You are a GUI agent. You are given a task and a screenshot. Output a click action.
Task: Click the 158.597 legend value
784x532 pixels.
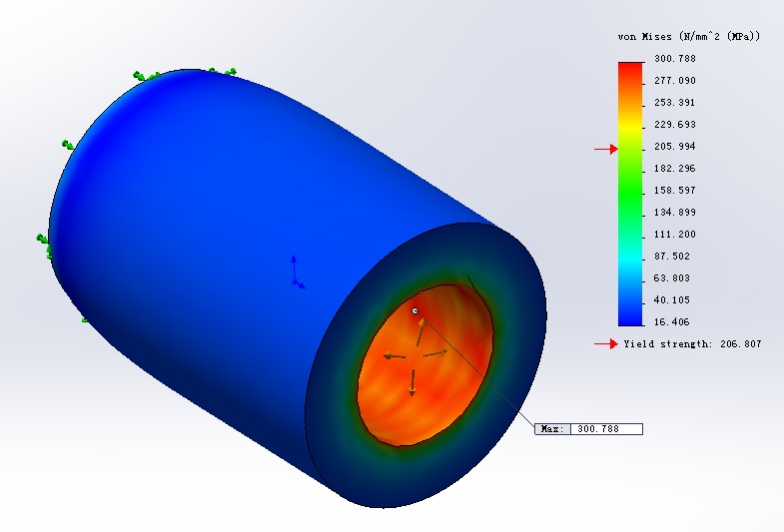point(675,191)
